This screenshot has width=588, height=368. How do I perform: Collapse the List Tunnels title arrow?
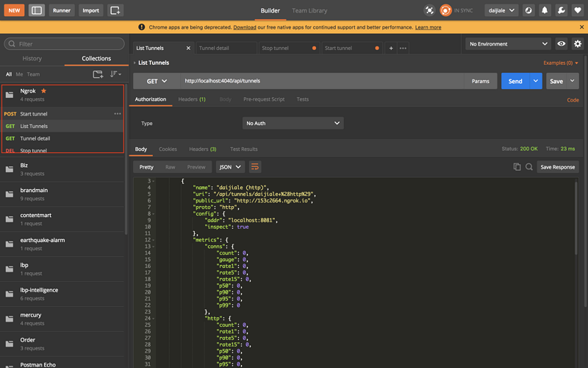135,63
